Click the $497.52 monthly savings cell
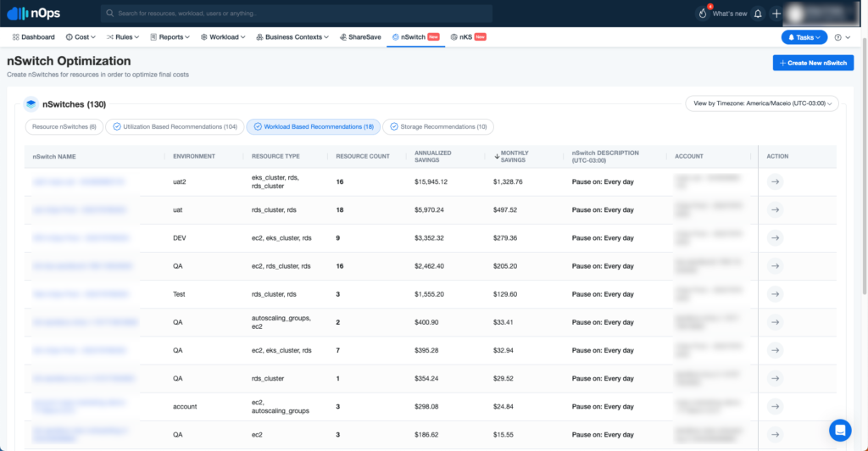Viewport: 868px width, 451px height. click(505, 209)
